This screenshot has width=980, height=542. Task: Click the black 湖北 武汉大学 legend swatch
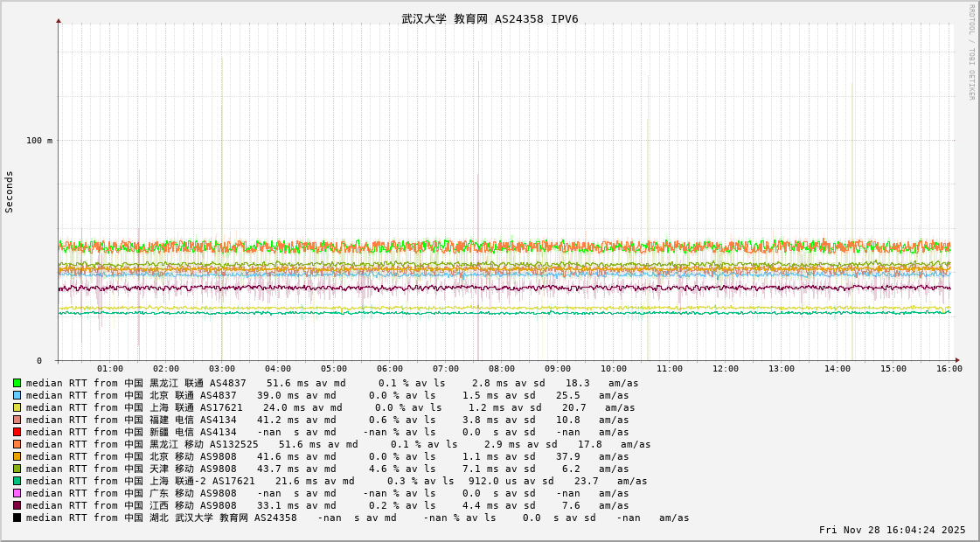pyautogui.click(x=17, y=518)
